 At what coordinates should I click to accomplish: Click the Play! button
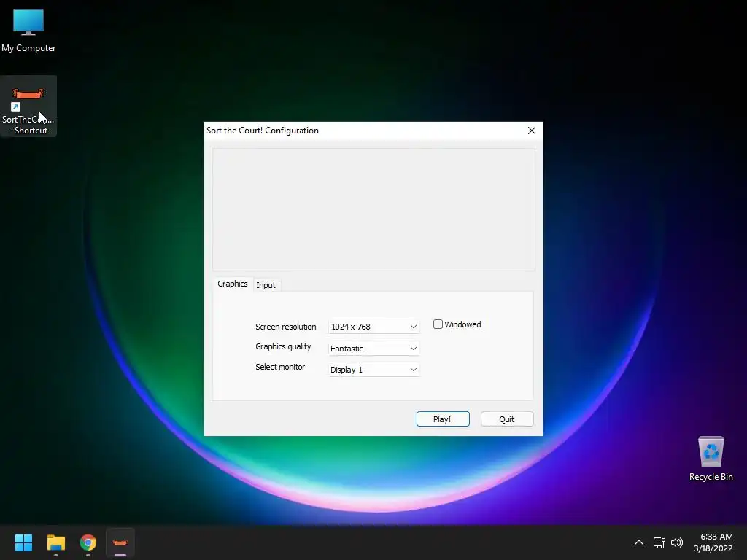click(x=443, y=419)
